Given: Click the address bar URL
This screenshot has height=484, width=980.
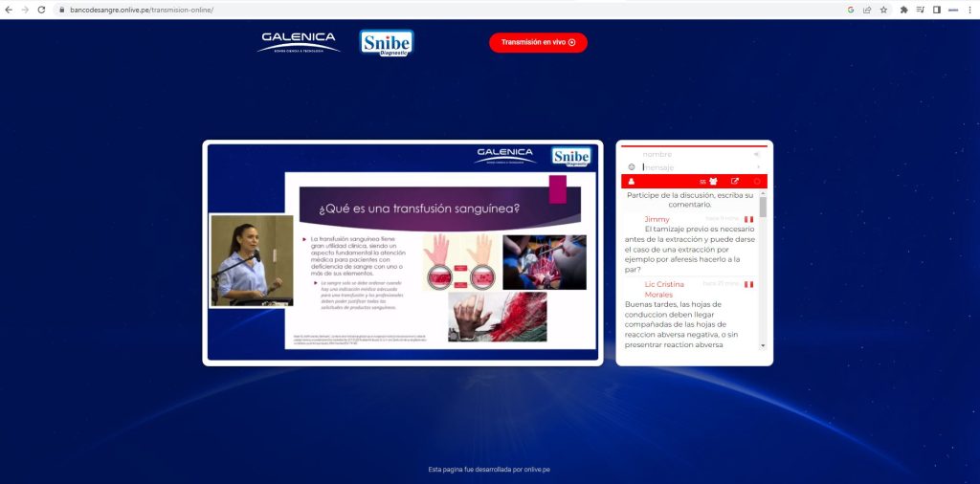Looking at the screenshot, I should [x=142, y=10].
